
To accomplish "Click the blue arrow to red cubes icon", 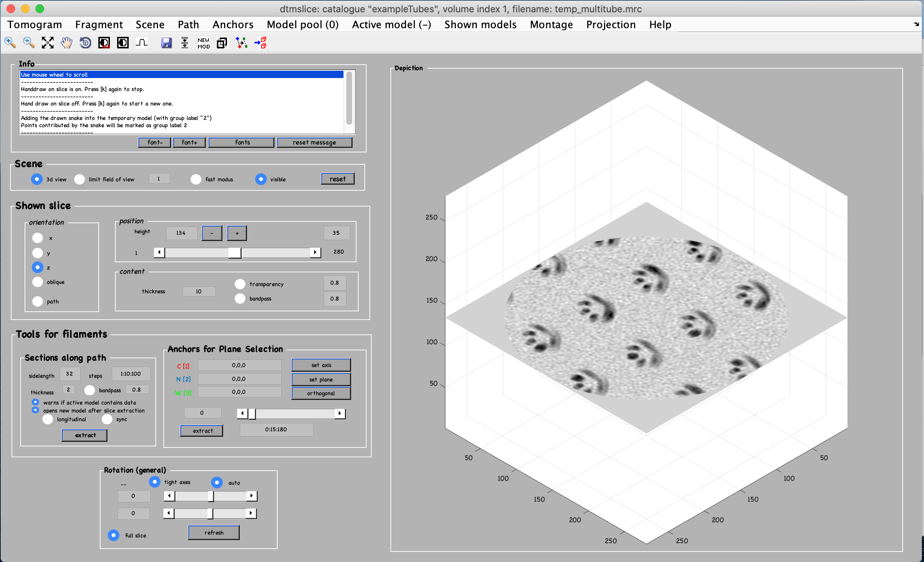I will coord(260,43).
